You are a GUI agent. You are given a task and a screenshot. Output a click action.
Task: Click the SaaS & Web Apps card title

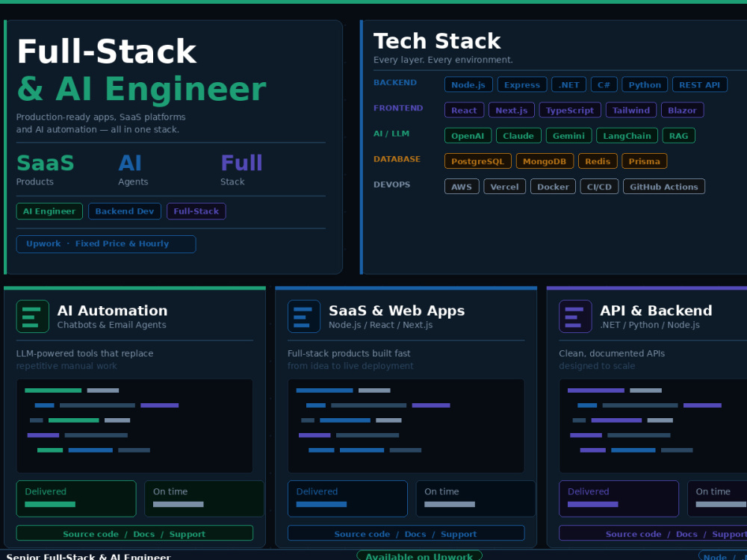point(397,311)
